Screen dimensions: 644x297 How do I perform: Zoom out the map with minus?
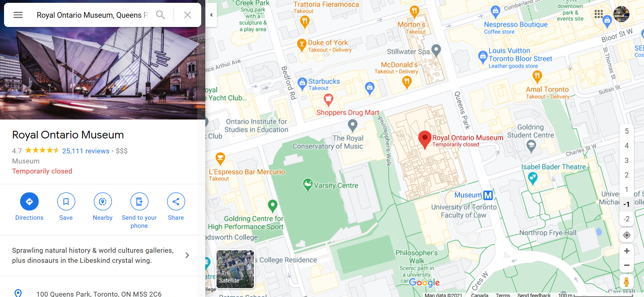click(627, 265)
